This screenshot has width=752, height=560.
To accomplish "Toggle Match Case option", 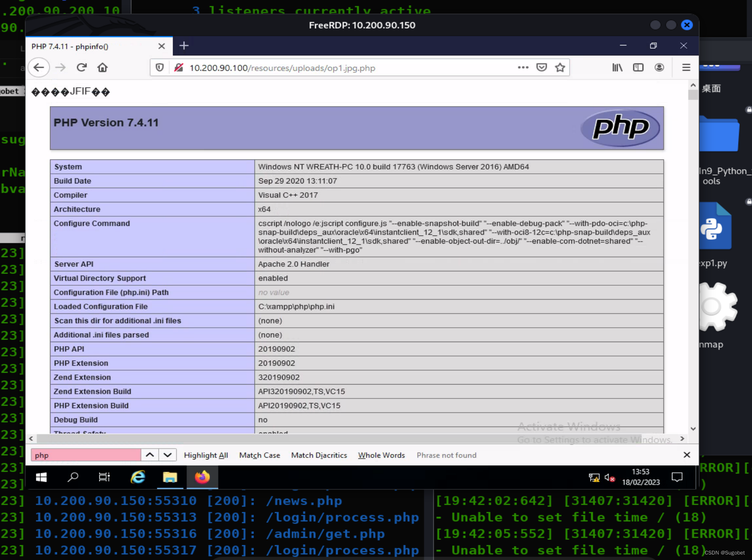I will coord(259,455).
